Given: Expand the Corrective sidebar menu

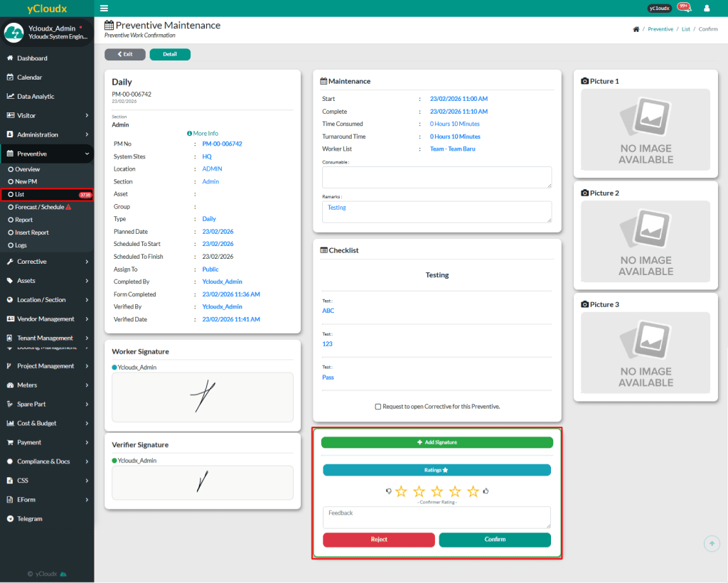Looking at the screenshot, I should point(47,262).
